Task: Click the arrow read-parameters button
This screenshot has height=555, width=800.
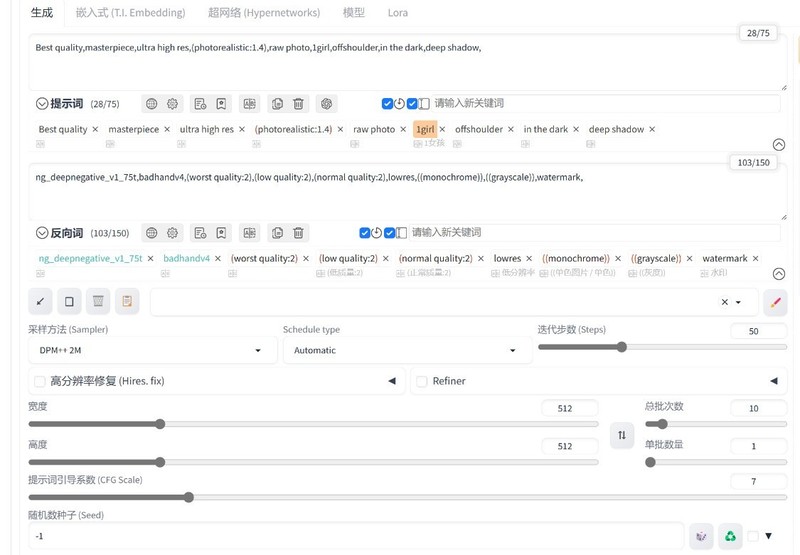Action: [x=40, y=301]
